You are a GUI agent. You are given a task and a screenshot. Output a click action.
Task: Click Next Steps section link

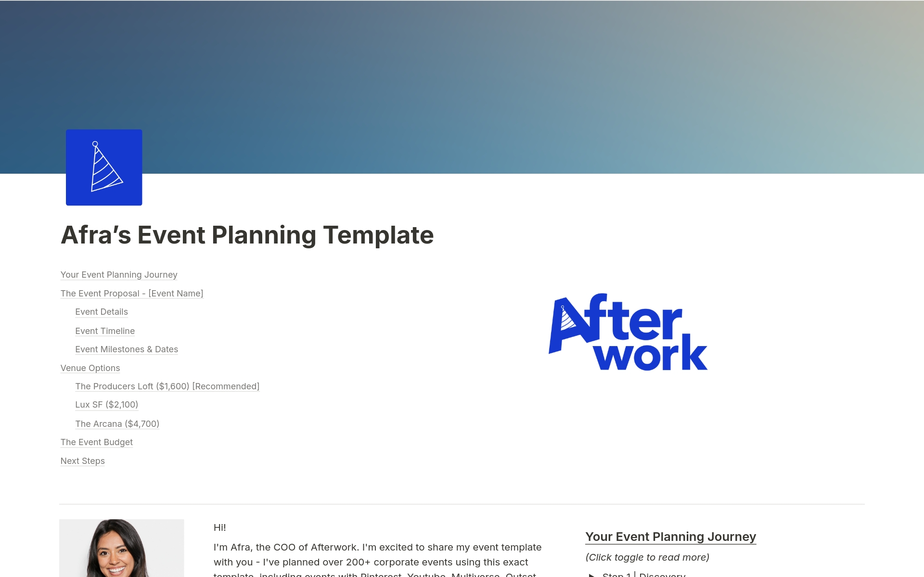(x=82, y=461)
